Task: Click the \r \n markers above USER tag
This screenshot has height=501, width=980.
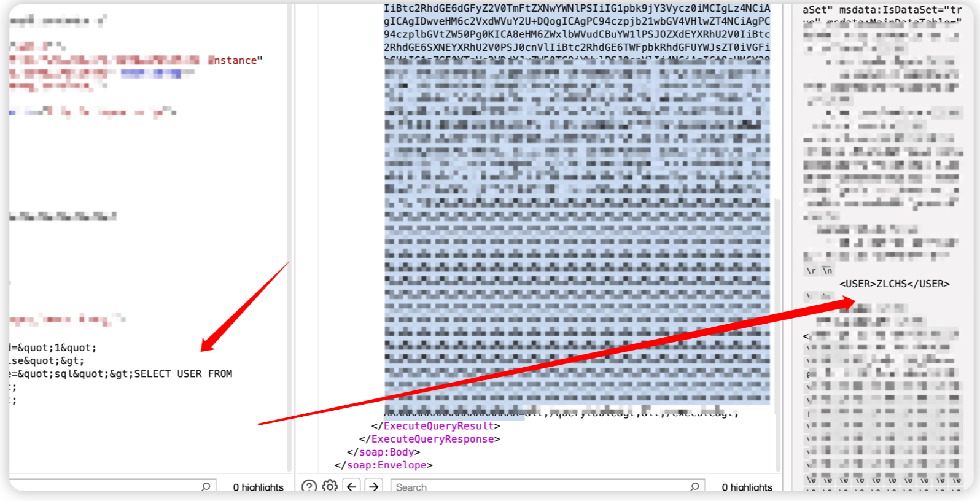Action: 819,271
